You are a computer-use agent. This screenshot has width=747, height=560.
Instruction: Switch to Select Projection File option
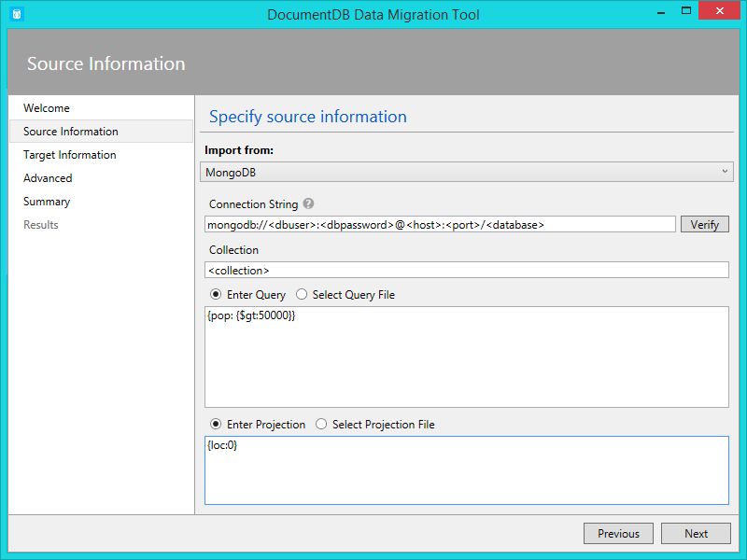(x=321, y=425)
